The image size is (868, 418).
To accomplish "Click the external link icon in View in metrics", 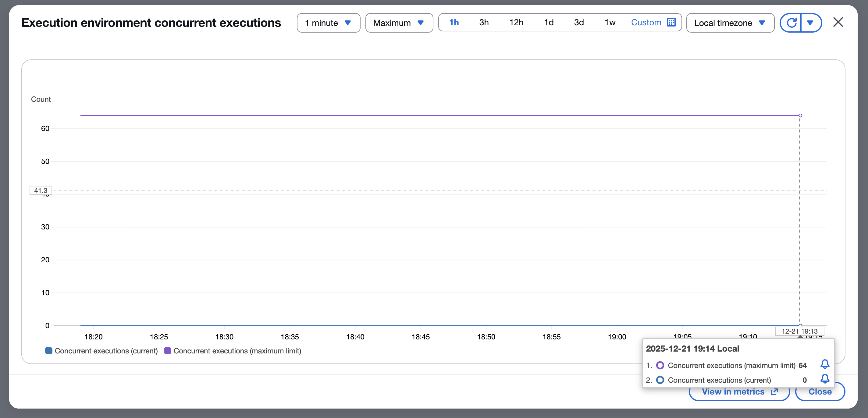I will pos(774,392).
